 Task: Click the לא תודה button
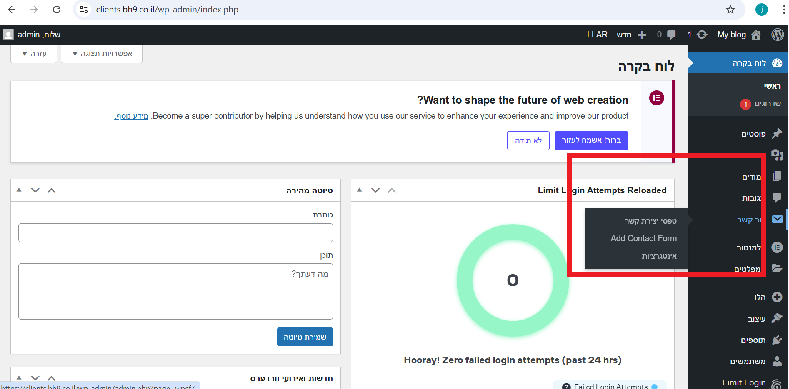click(528, 141)
